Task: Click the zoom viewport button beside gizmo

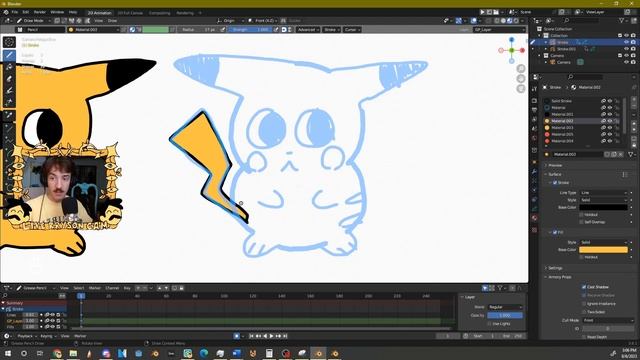Action: pyautogui.click(x=521, y=69)
